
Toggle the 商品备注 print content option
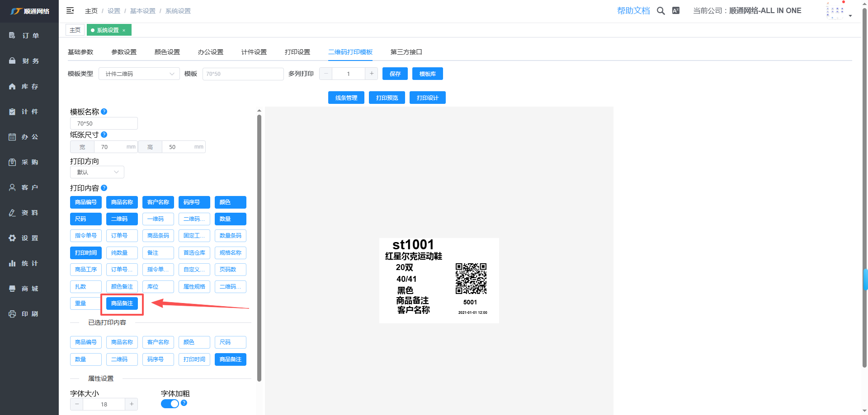tap(122, 303)
